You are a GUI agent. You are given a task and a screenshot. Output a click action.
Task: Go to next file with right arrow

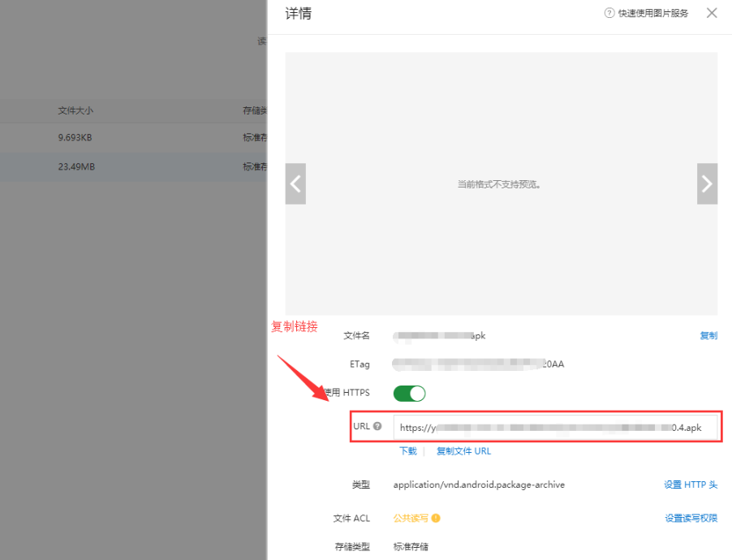click(707, 183)
